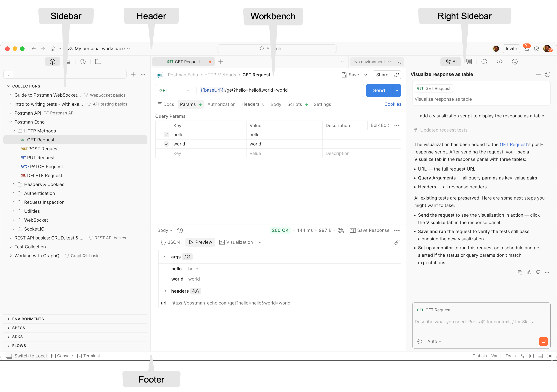Click the Send button
Image resolution: width=557 pixels, height=392 pixels.
pyautogui.click(x=379, y=90)
